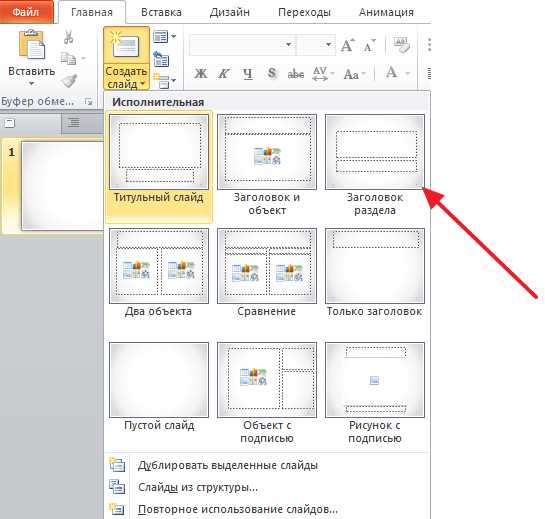
Task: Click the Reset slide icon
Action: click(161, 59)
